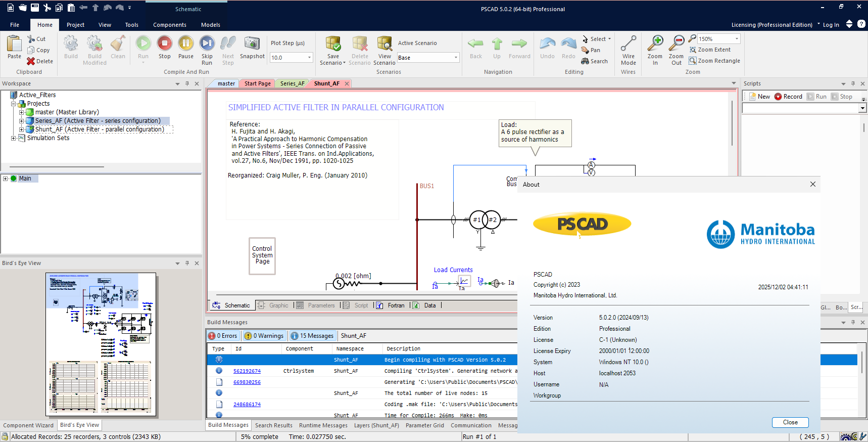The image size is (868, 442).
Task: Click Log In in title area
Action: (x=831, y=25)
